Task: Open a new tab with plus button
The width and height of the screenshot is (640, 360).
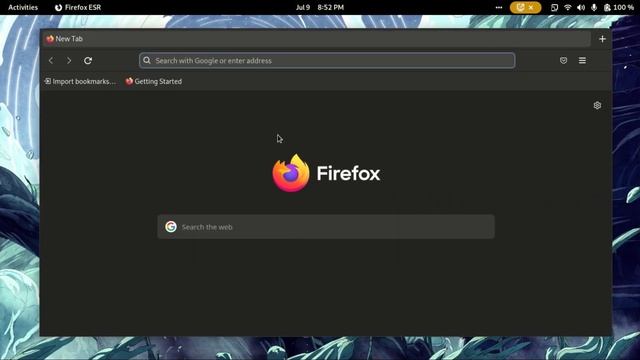Action: 602,39
